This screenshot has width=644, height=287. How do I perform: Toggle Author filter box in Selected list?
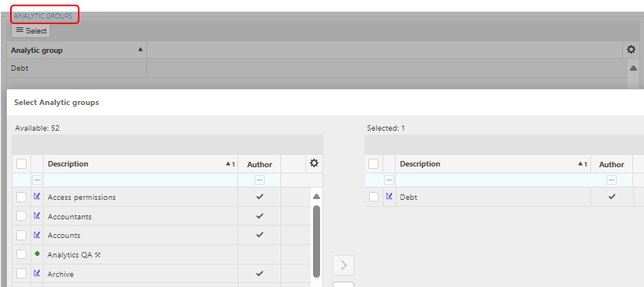point(611,180)
